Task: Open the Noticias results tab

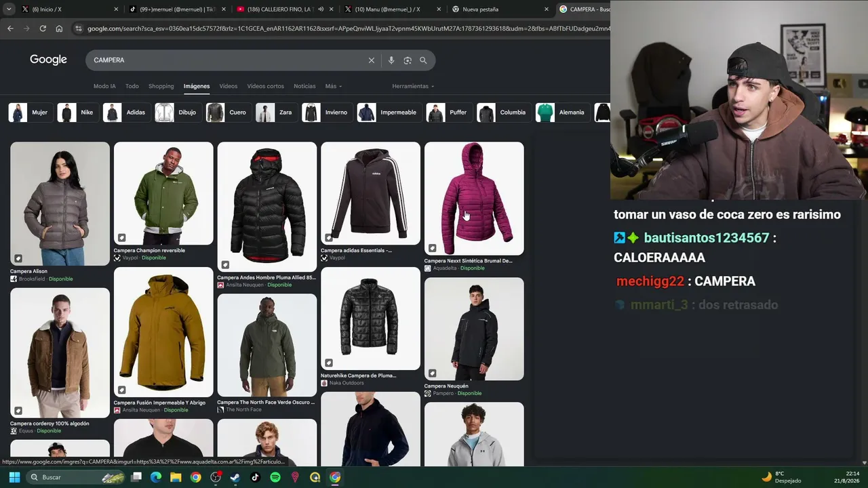Action: pyautogui.click(x=304, y=86)
